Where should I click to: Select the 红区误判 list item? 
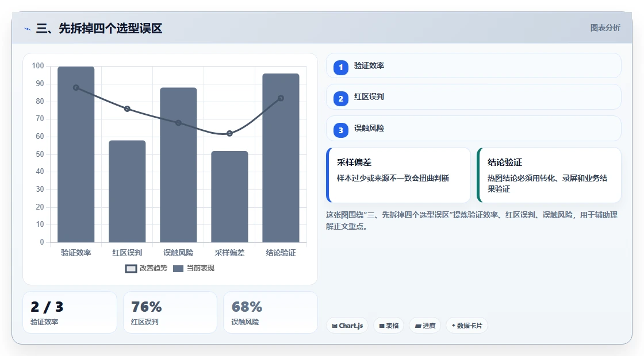[474, 97]
